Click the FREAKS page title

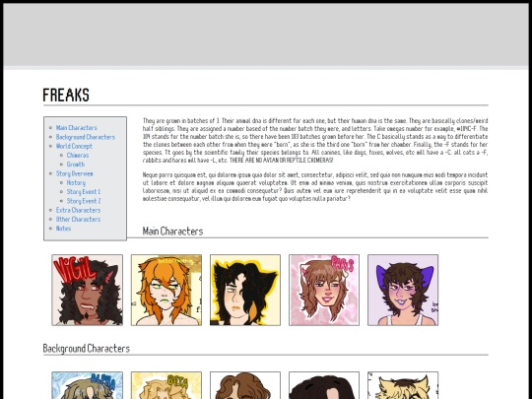pos(66,95)
